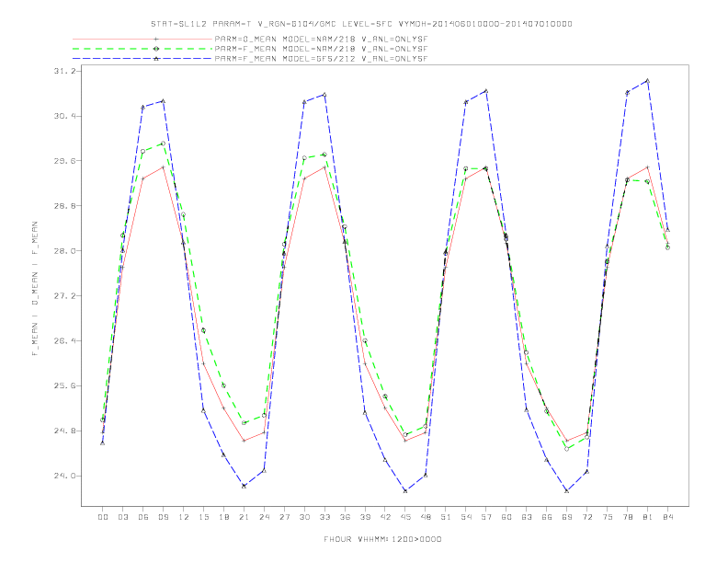728x563 pixels.
Task: Click the x-axis tick label 00
Action: point(103,517)
